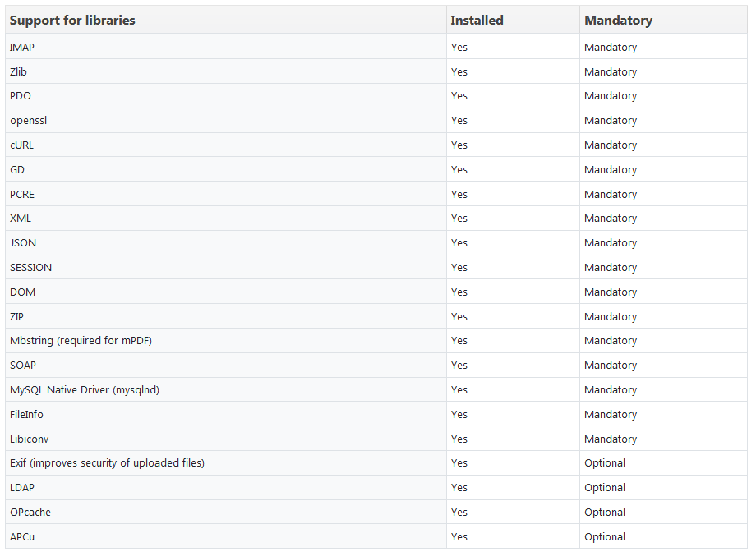Viewport: 756px width, 552px height.
Task: Click the 'Yes' value in PCRE row
Action: [x=459, y=195]
